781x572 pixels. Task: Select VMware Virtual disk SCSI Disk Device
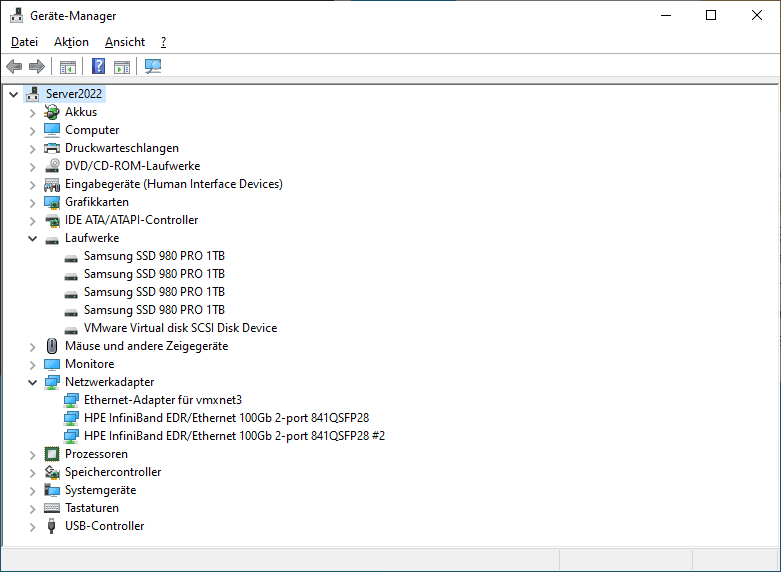coord(180,328)
